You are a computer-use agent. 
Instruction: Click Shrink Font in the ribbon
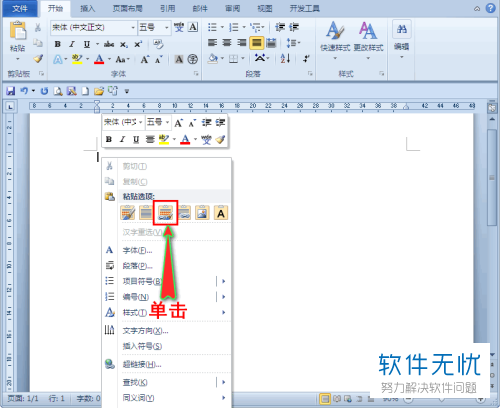(x=159, y=59)
